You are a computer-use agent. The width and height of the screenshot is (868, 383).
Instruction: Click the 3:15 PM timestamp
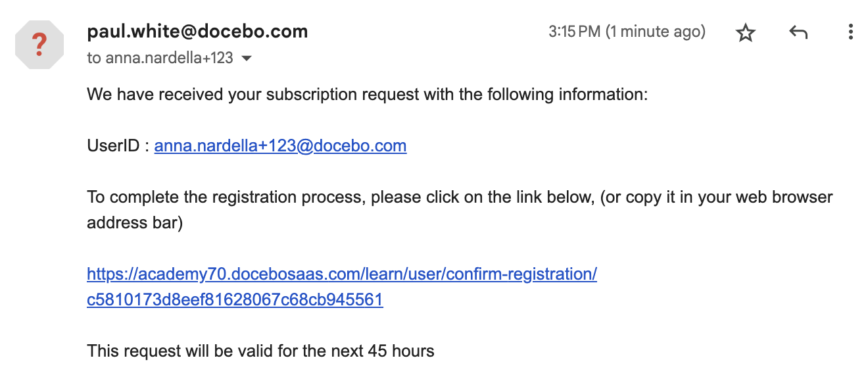click(x=575, y=32)
